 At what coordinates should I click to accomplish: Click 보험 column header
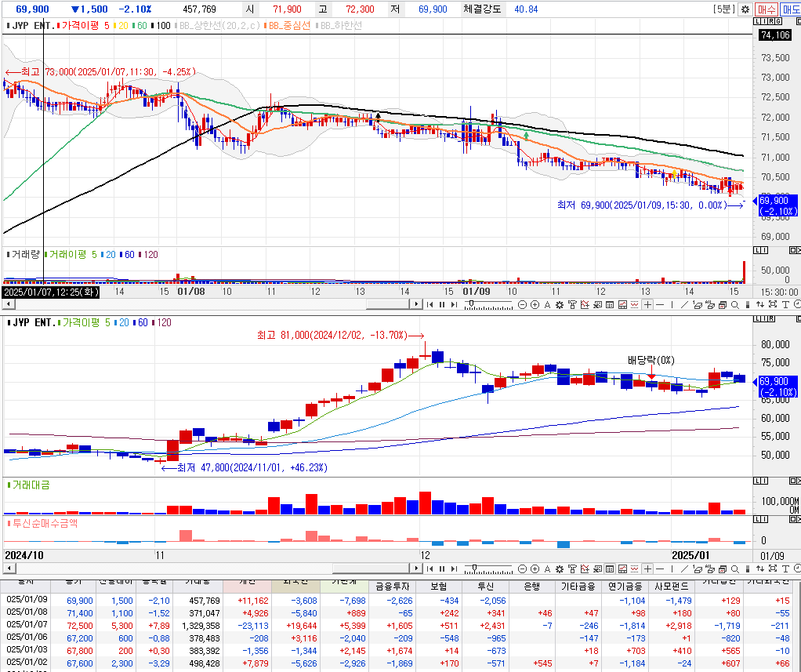(x=439, y=587)
